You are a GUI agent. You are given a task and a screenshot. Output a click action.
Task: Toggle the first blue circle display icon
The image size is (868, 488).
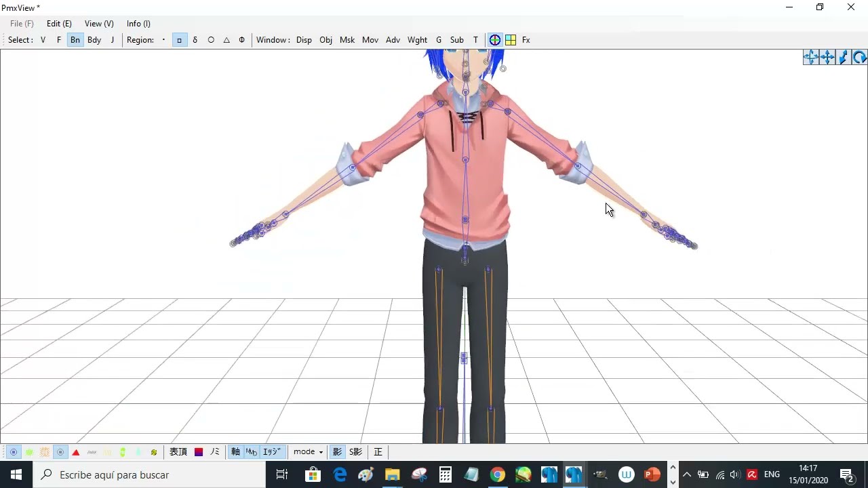(x=14, y=452)
